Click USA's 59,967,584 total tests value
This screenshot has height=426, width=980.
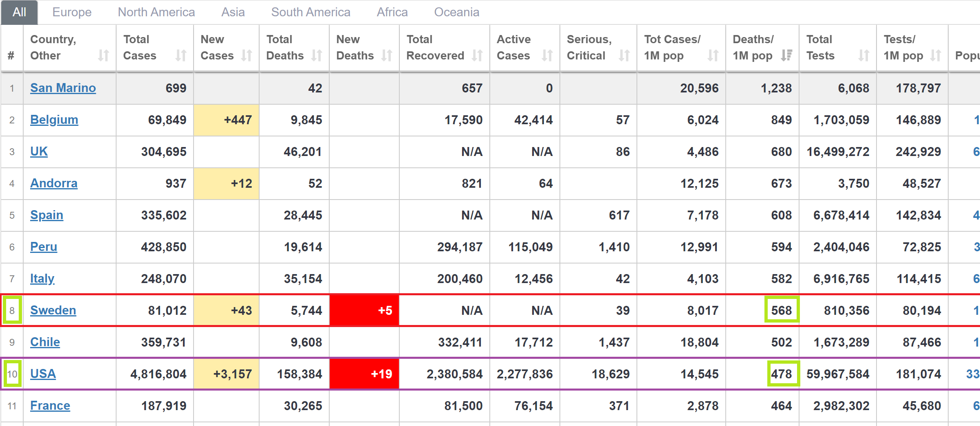[838, 374]
